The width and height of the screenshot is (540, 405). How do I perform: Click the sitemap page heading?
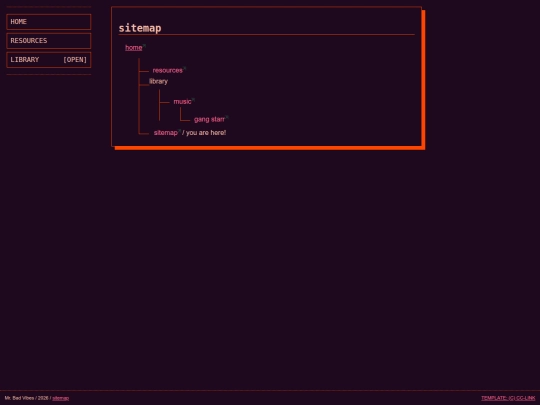click(140, 28)
